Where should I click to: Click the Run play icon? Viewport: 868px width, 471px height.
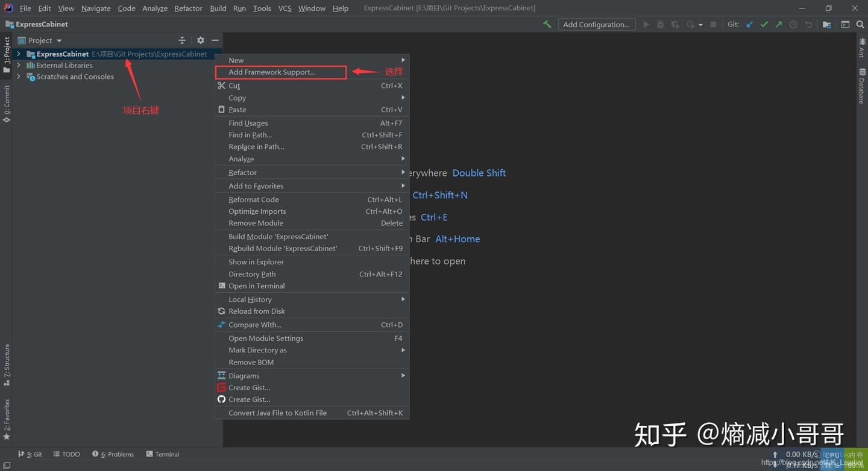pos(646,25)
